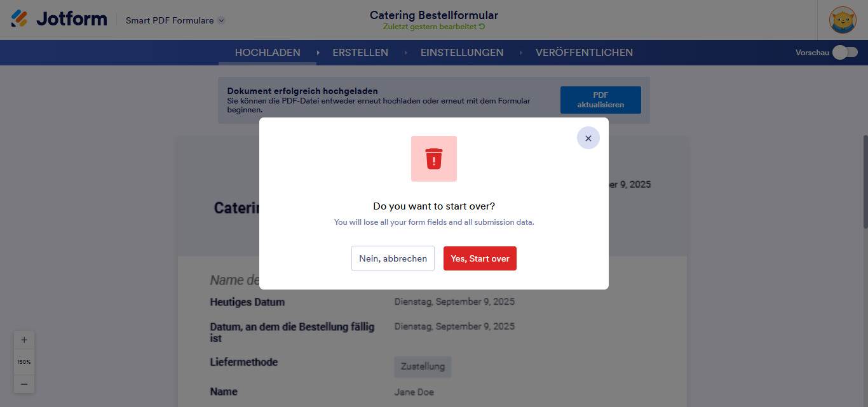Go to the VERÖFFENTLICHEN tab

[584, 53]
